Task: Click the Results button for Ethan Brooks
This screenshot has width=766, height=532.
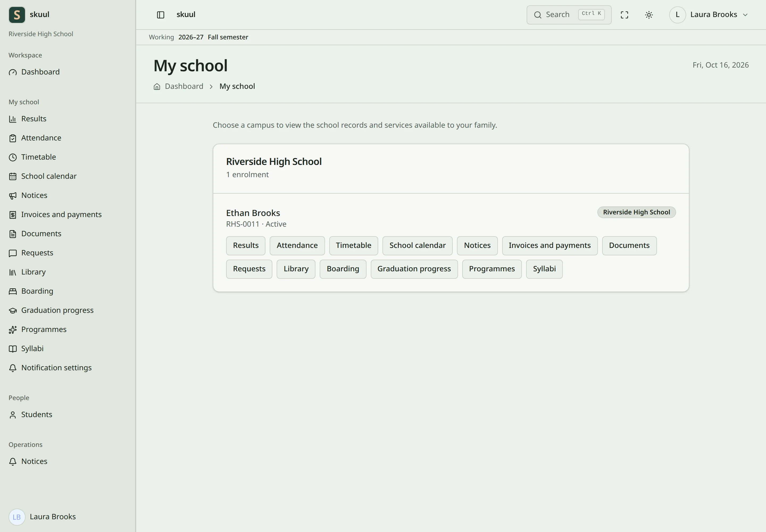Action: (246, 246)
